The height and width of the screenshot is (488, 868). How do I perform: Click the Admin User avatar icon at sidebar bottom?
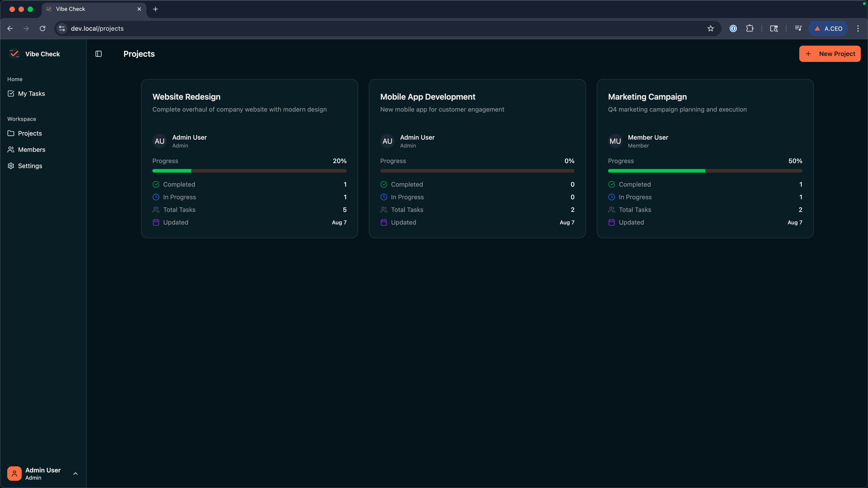pyautogui.click(x=14, y=474)
